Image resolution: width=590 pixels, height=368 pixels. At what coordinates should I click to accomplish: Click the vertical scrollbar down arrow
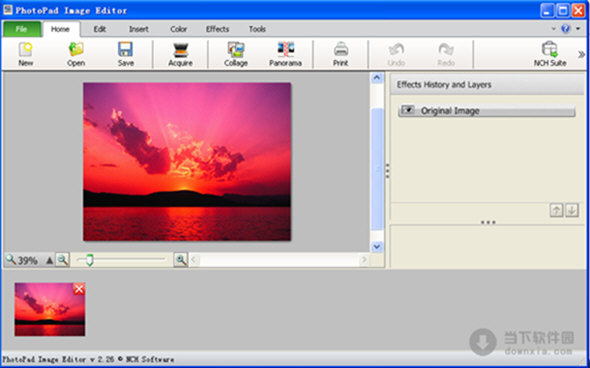coord(377,247)
